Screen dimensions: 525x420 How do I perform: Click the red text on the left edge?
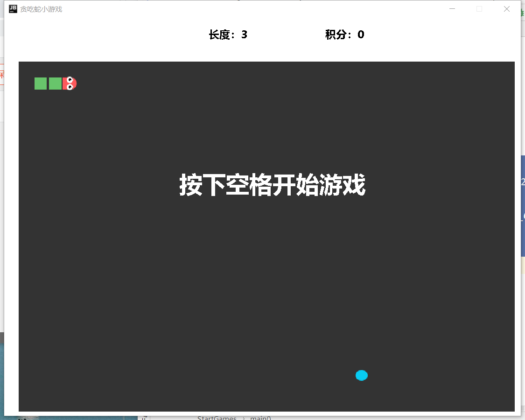2,74
